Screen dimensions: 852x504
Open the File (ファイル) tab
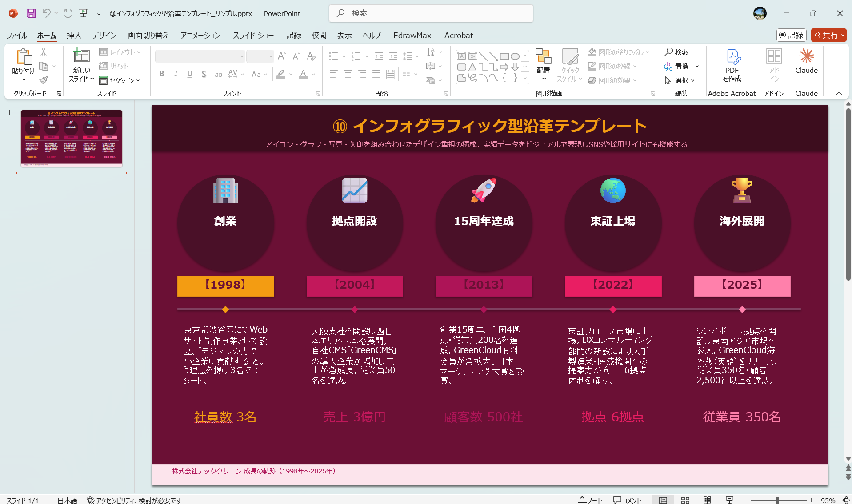pos(17,35)
